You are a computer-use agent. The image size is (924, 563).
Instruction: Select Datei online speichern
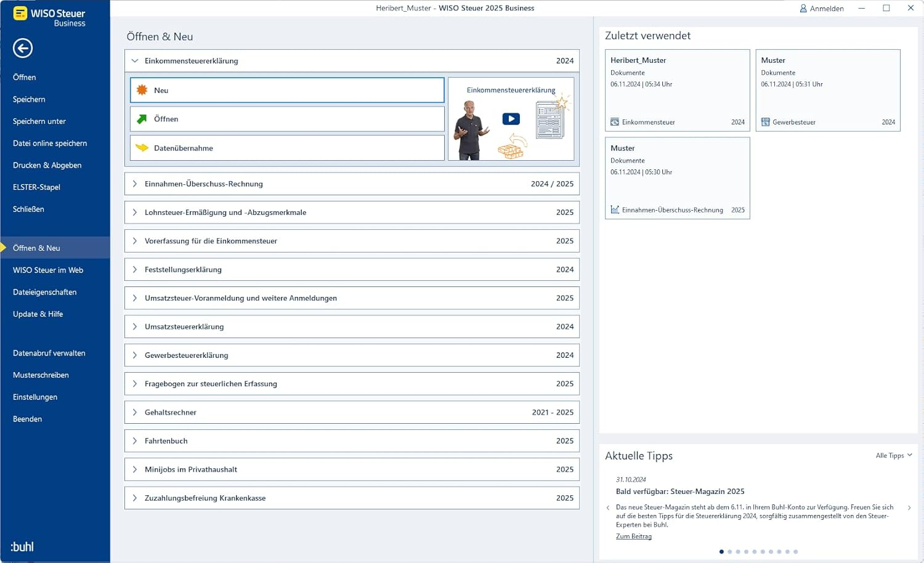(x=50, y=143)
